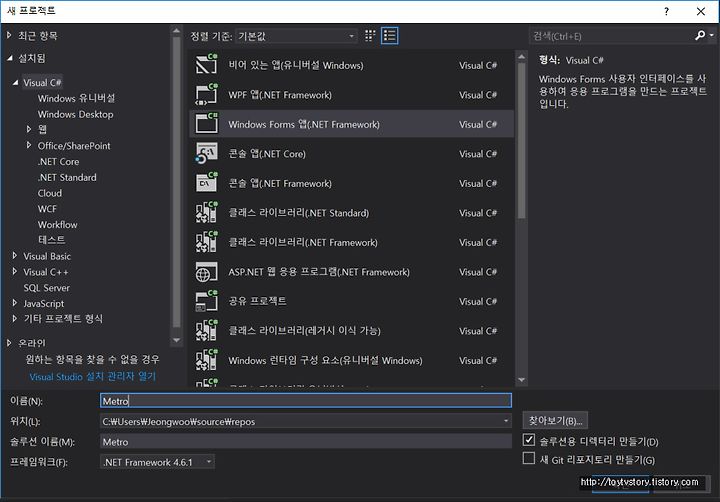
Task: Click the category tree scrollbar thumb
Action: click(x=176, y=182)
